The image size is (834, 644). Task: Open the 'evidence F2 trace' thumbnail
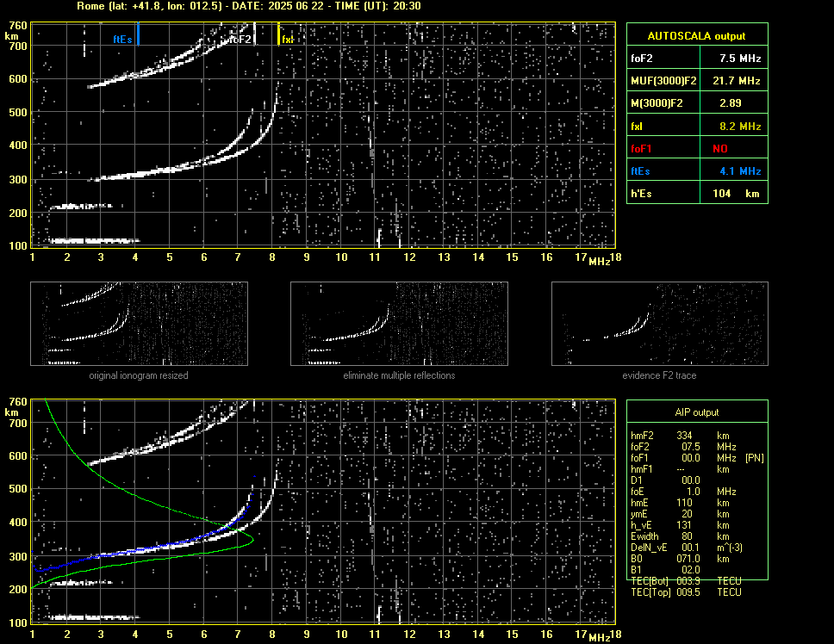pyautogui.click(x=660, y=324)
